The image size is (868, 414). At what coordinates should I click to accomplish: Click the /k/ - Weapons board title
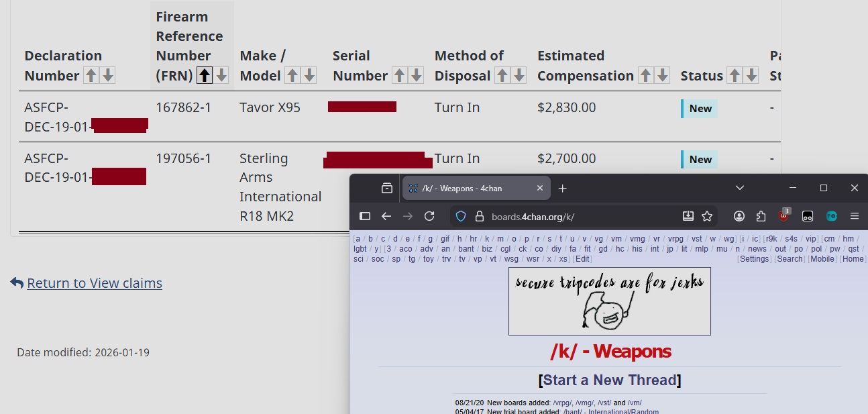coord(610,351)
